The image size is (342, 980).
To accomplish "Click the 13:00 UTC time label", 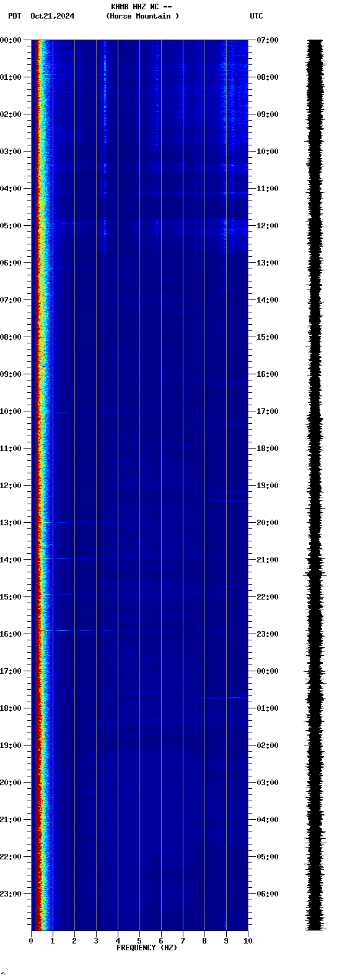I will point(268,263).
